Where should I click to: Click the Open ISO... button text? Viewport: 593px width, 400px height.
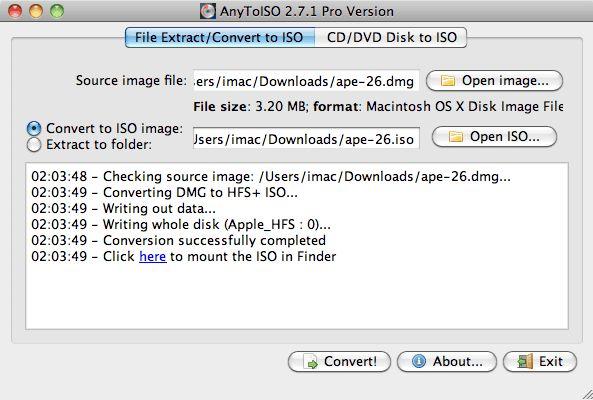(505, 136)
